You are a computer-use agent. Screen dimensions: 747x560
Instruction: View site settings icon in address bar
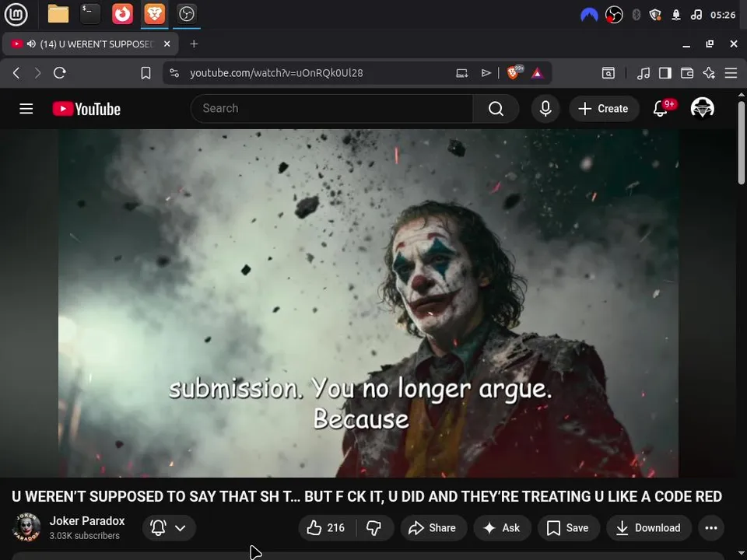(174, 73)
